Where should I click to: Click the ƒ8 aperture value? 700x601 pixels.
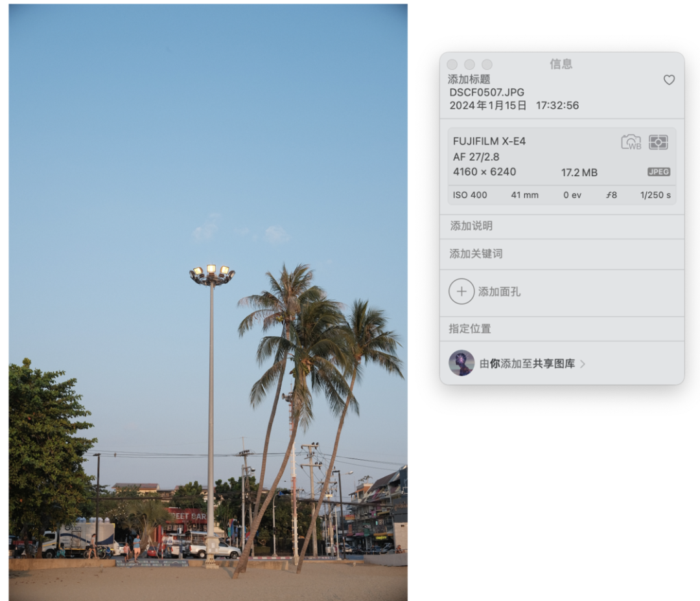pyautogui.click(x=611, y=195)
